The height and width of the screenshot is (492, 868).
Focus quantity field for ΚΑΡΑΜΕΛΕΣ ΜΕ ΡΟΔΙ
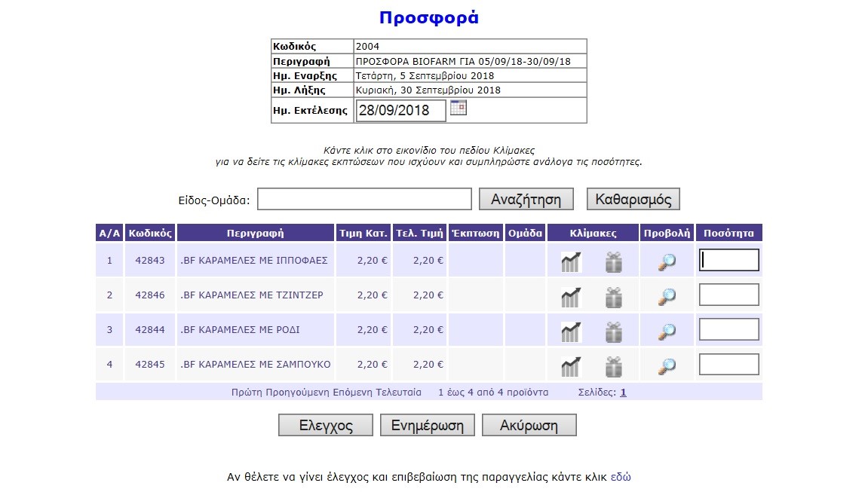[x=728, y=329]
